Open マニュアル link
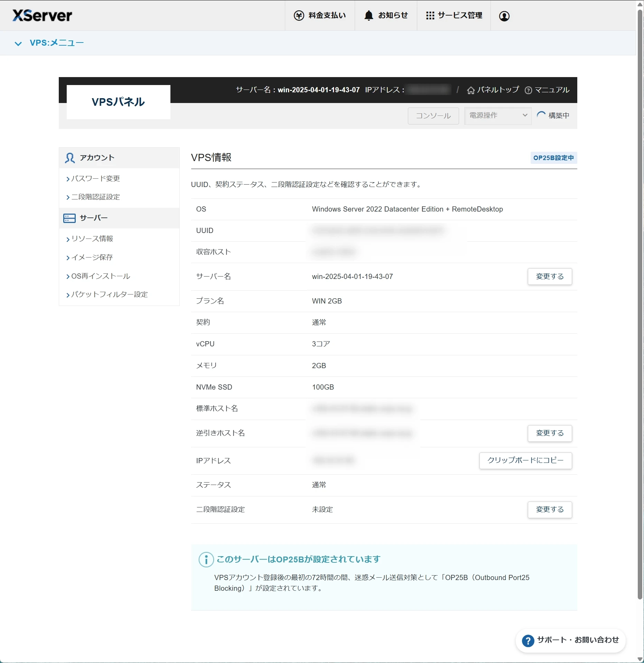Screen dimensions: 644x663 [x=552, y=90]
